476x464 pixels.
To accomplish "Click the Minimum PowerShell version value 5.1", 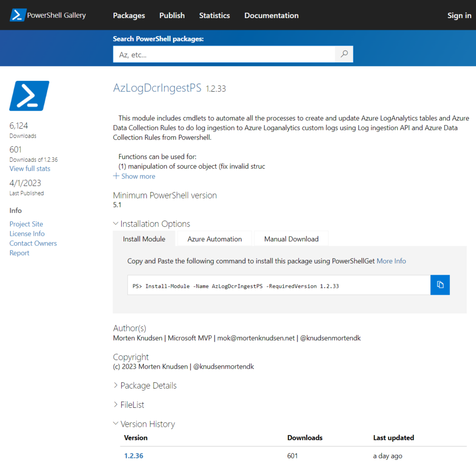I will coord(117,205).
